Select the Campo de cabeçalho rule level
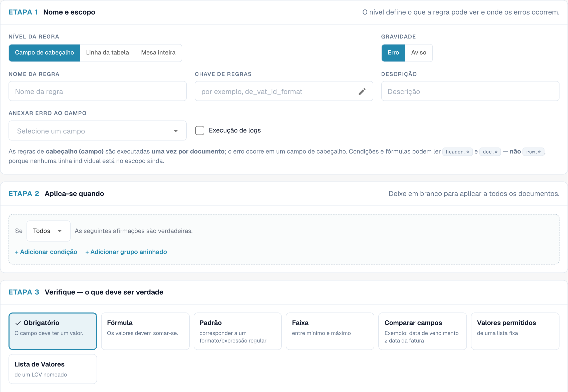568x392 pixels. 45,53
